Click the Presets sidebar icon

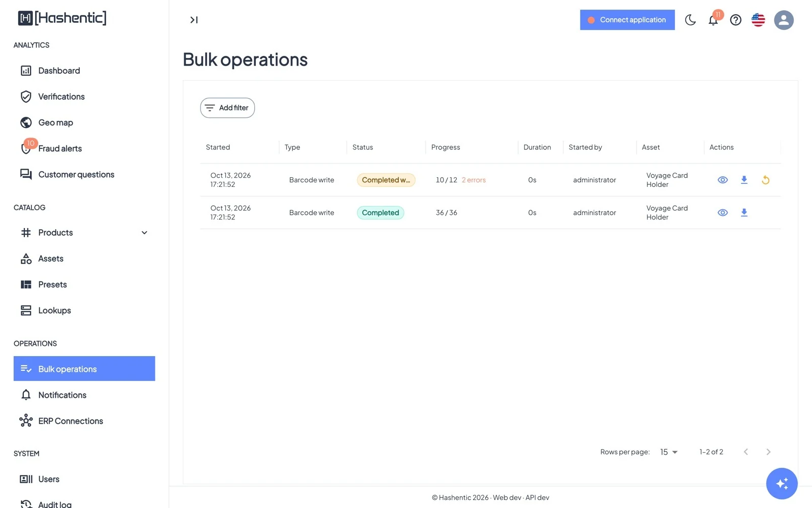click(26, 284)
